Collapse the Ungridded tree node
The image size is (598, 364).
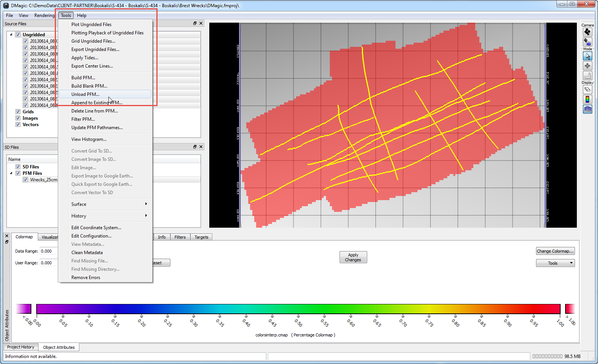point(11,35)
